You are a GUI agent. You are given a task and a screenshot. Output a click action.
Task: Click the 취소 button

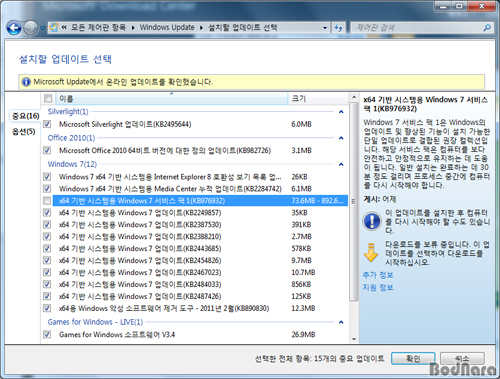coord(462,359)
